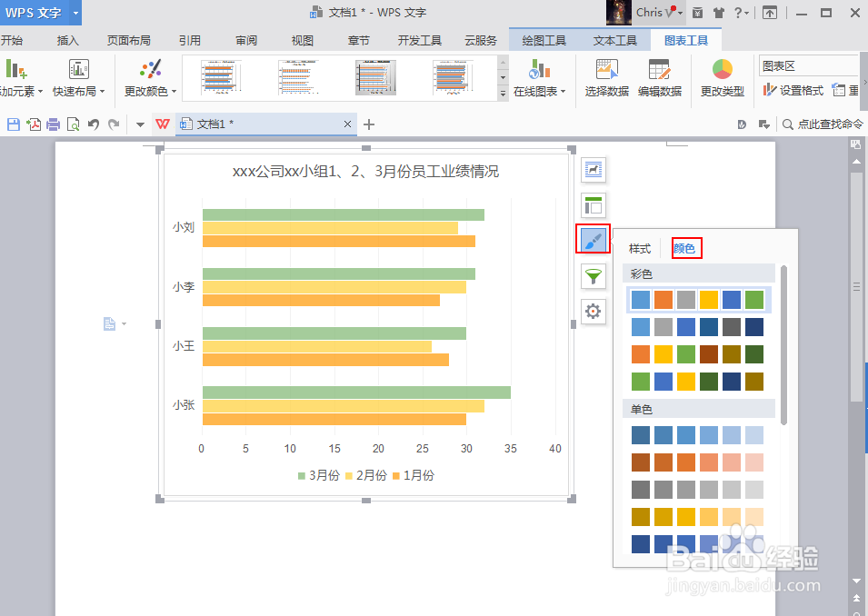
Task: Switch to the 样式 (Style) tab
Action: tap(639, 247)
